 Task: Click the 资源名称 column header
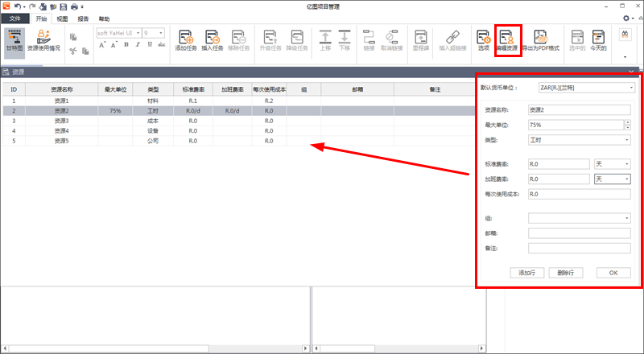tap(62, 89)
